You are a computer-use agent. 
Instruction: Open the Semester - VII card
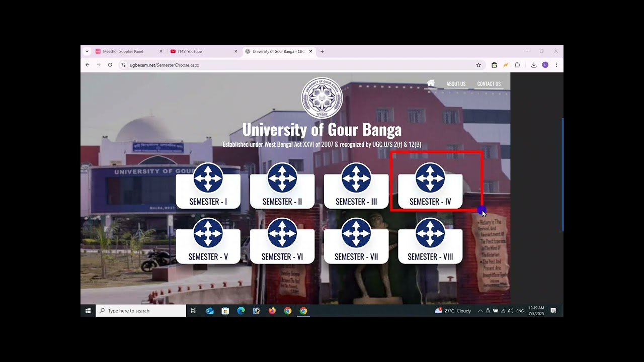click(x=356, y=241)
